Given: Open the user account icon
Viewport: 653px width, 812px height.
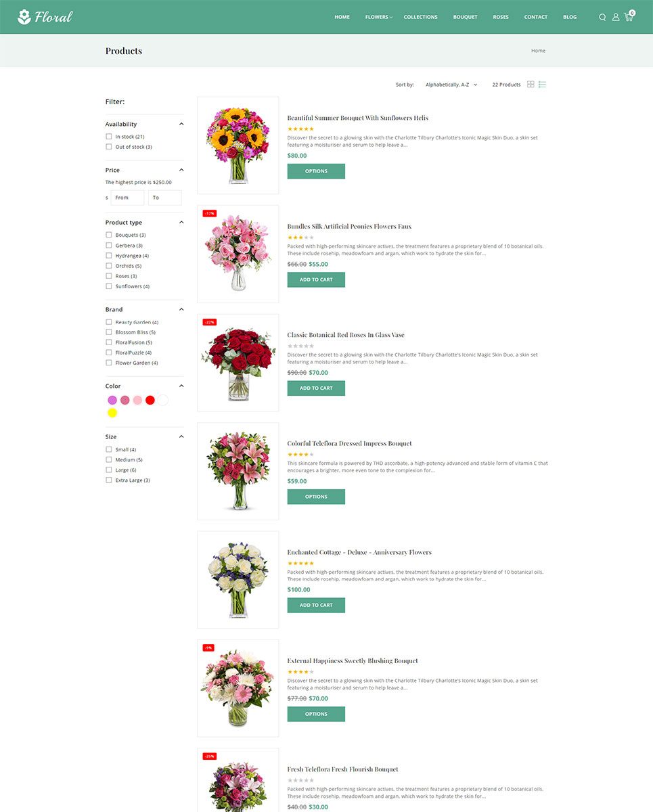Looking at the screenshot, I should pos(616,17).
